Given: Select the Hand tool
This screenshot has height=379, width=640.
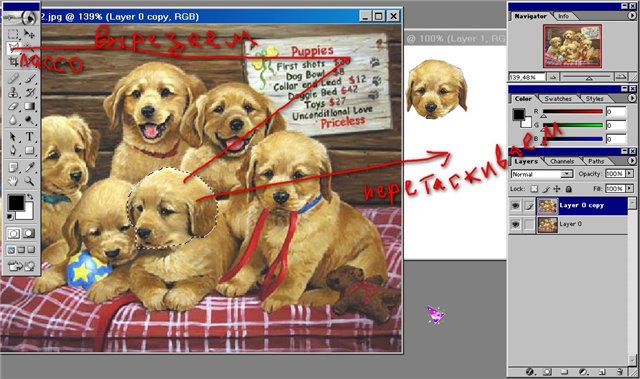Looking at the screenshot, I should pos(13,181).
